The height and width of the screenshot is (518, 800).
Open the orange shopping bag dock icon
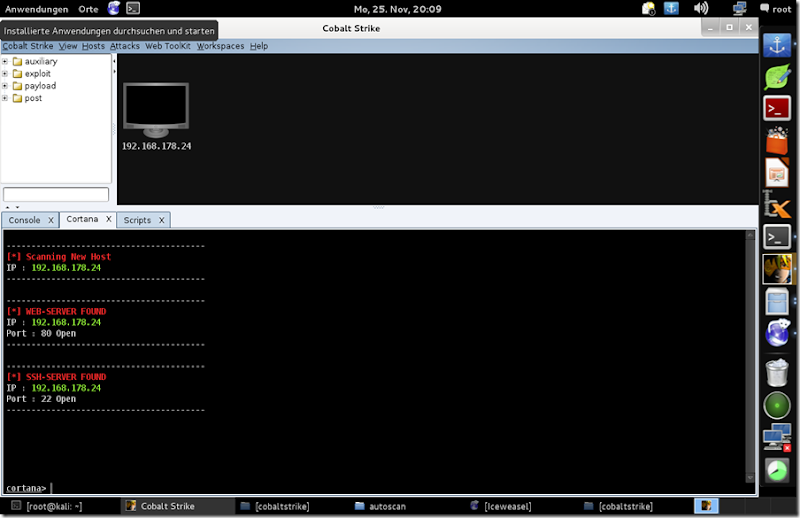click(777, 140)
